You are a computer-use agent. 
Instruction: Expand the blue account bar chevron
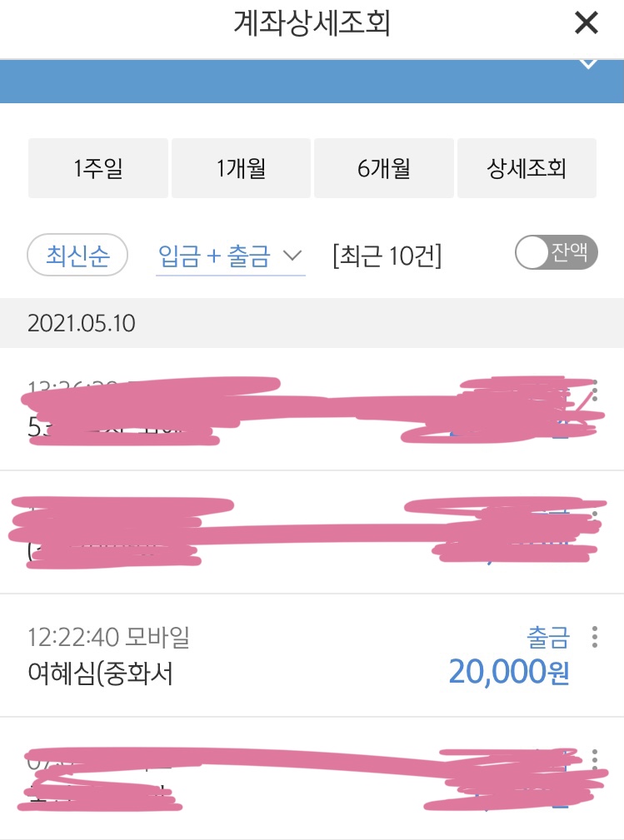[x=588, y=64]
